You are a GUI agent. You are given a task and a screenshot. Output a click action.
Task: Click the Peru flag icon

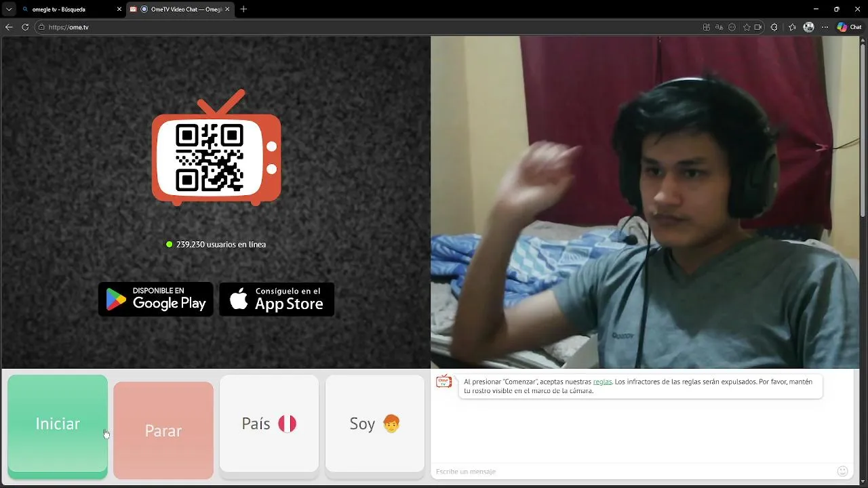tap(288, 424)
